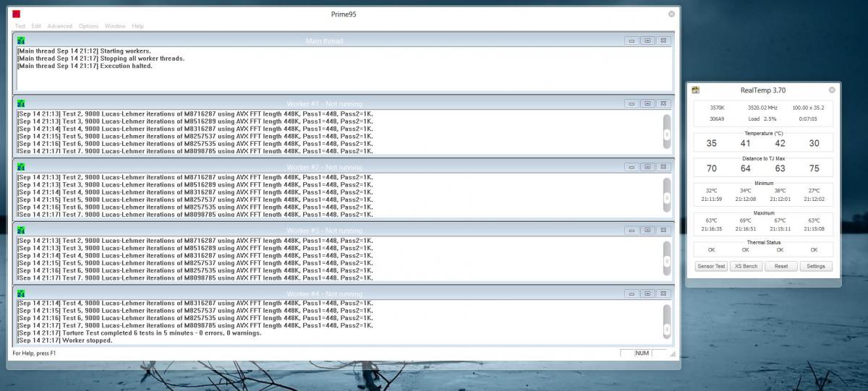Maximize the Worker #4 child window
This screenshot has height=391, width=868.
click(647, 293)
